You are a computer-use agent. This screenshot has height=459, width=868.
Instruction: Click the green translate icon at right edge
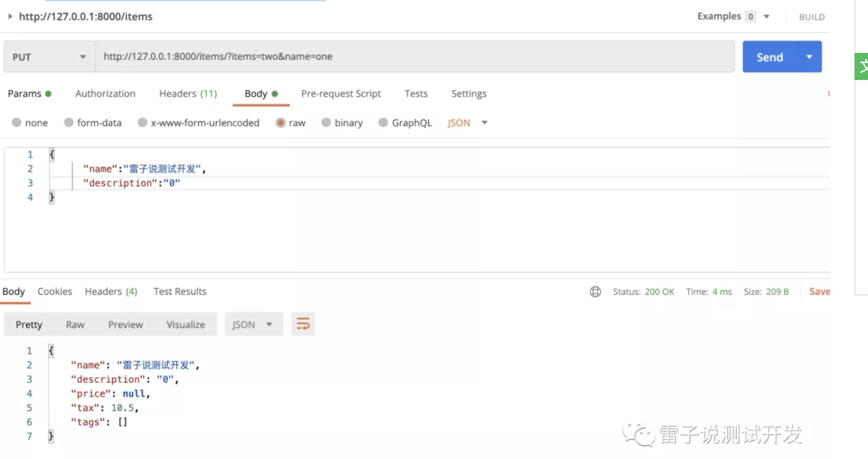pyautogui.click(x=862, y=66)
